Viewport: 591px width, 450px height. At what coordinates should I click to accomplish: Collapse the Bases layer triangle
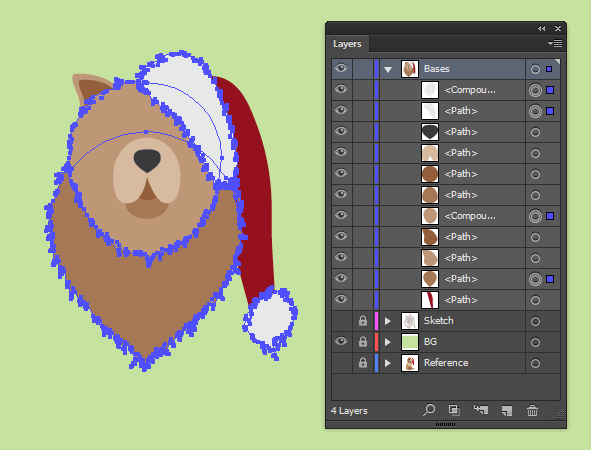pos(388,69)
